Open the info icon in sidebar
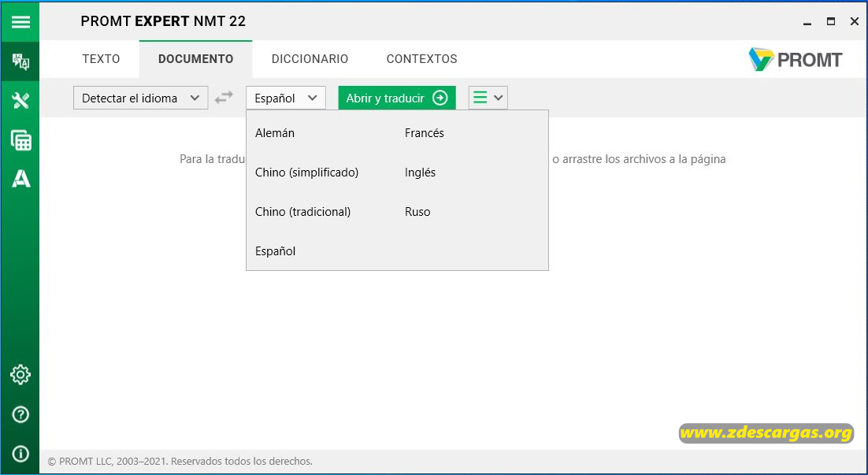Screen dimensions: 868x475 click(20, 454)
